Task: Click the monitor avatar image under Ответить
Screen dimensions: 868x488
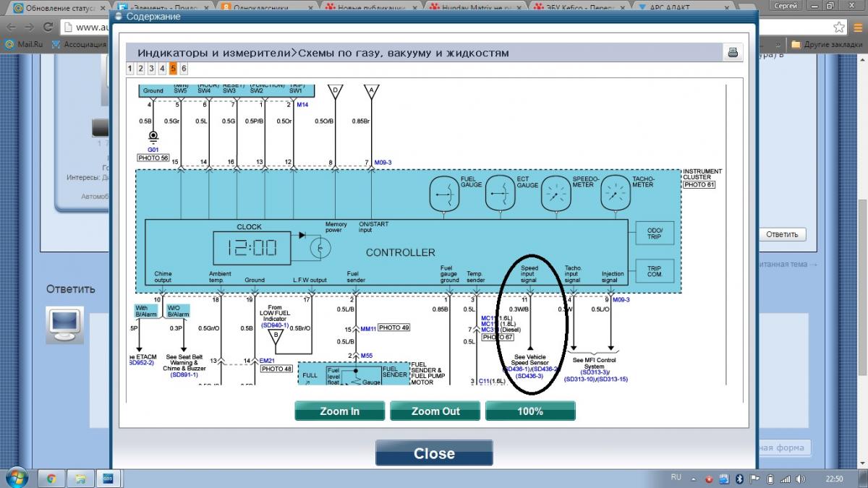Action: (x=65, y=325)
